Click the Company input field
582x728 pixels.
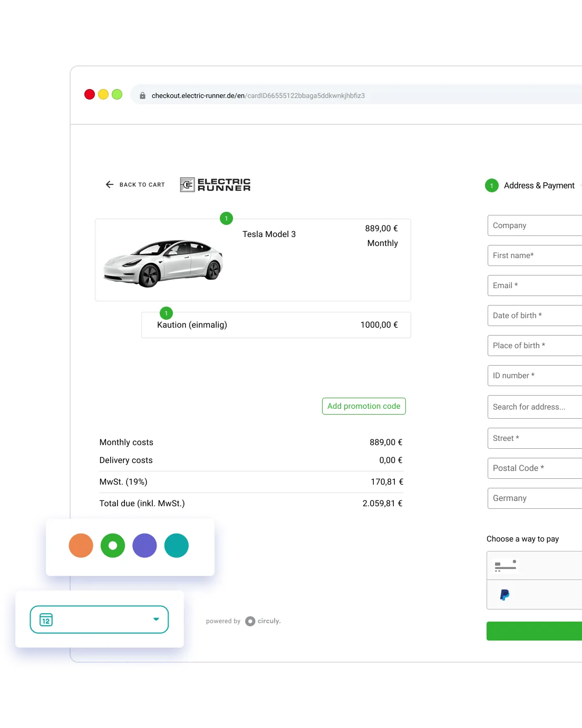[535, 225]
